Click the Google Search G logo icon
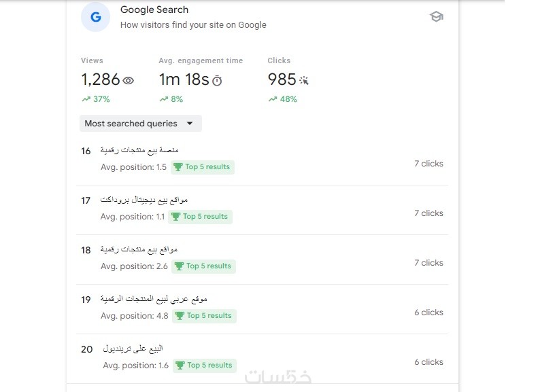Viewport: 557px width, 392px height. click(95, 17)
